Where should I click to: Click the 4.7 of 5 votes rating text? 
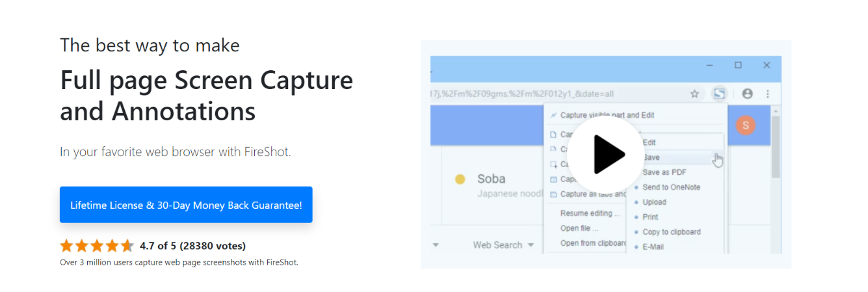coord(192,246)
